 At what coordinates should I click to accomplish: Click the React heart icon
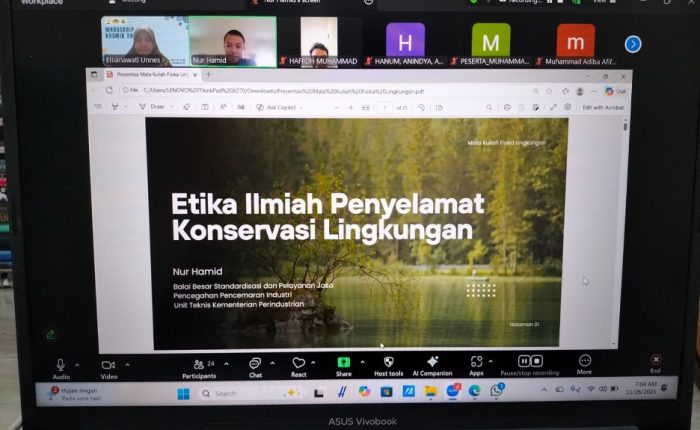click(298, 365)
